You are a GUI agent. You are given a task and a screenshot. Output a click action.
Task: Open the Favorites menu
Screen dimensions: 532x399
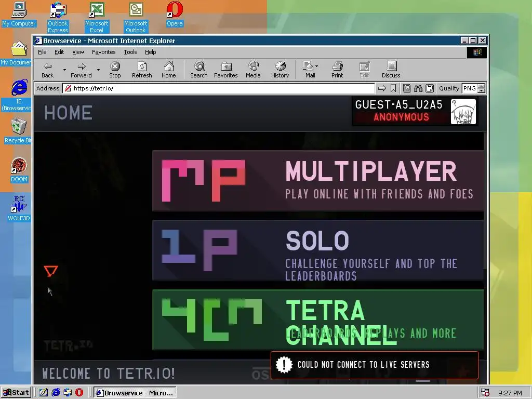103,52
